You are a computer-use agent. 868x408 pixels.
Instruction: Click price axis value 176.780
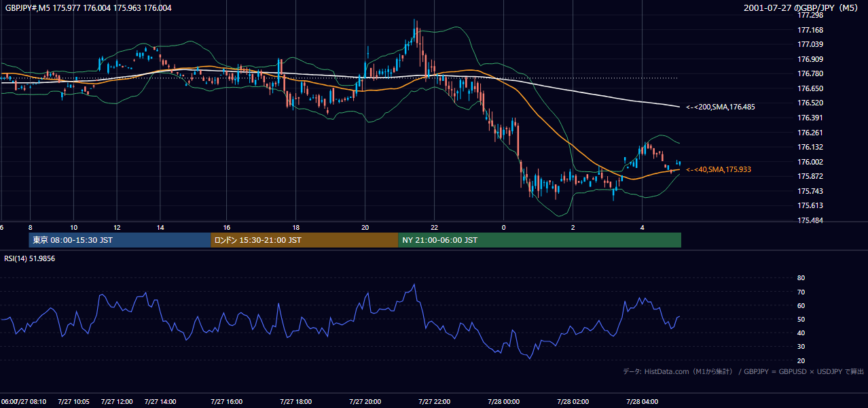pos(810,73)
